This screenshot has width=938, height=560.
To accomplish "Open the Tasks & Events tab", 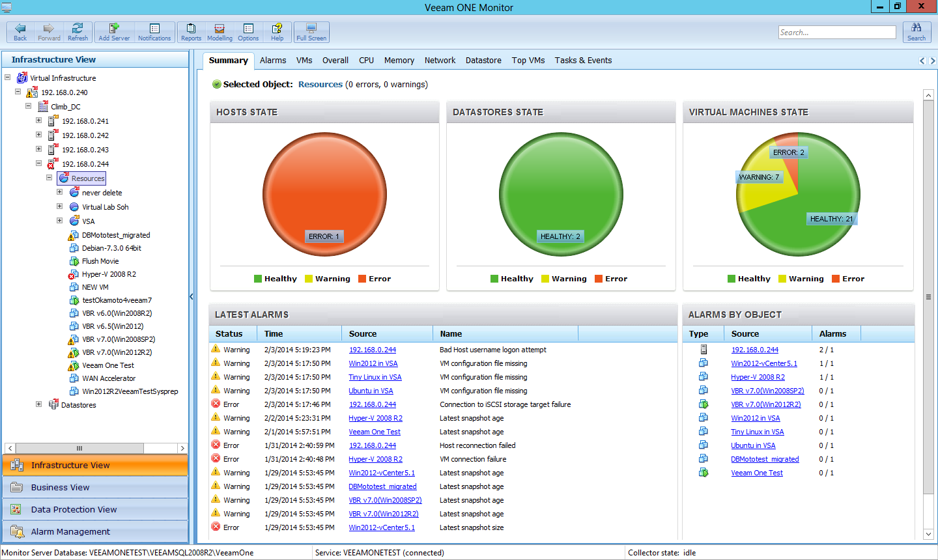I will pos(583,60).
